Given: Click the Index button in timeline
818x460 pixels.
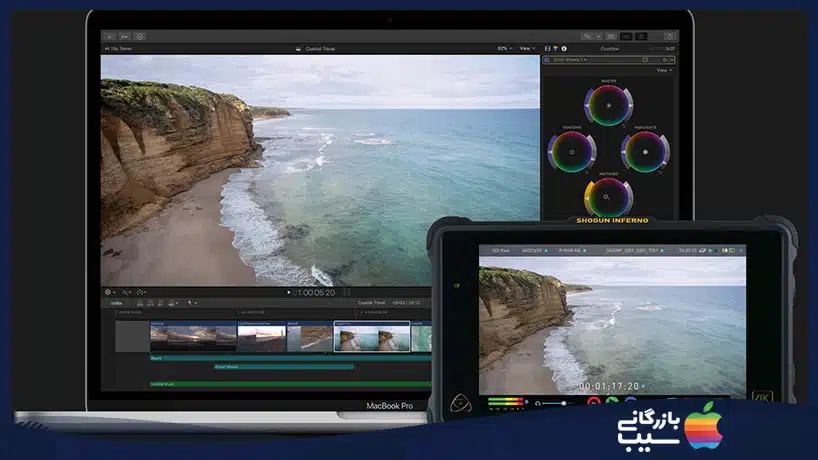Looking at the screenshot, I should tap(116, 302).
